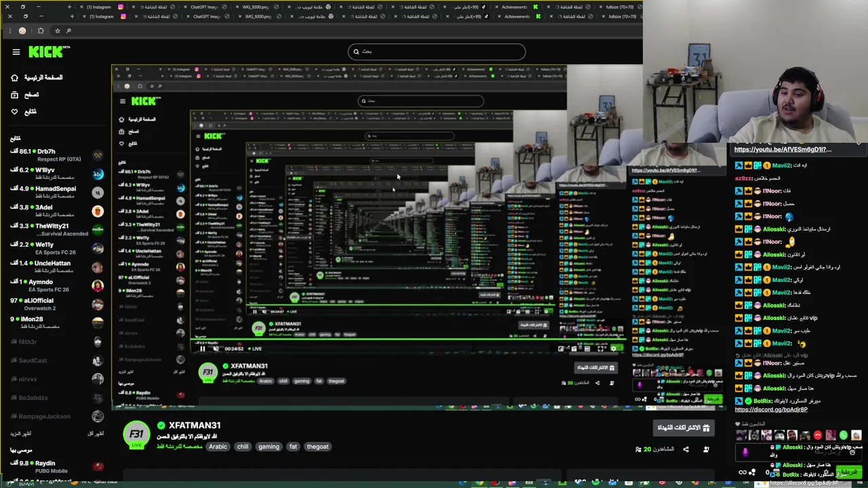The image size is (868, 488).
Task: Open the home page sidebar link
Action: (x=37, y=77)
